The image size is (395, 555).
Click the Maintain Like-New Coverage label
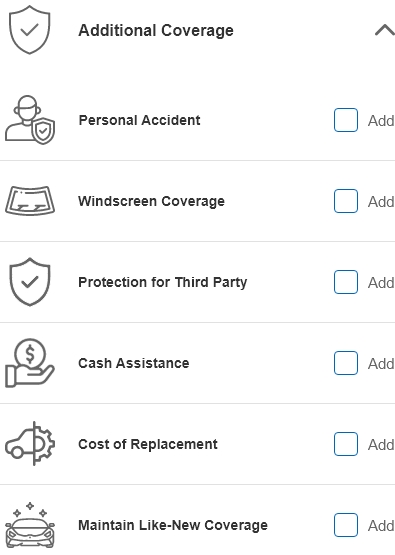click(173, 525)
